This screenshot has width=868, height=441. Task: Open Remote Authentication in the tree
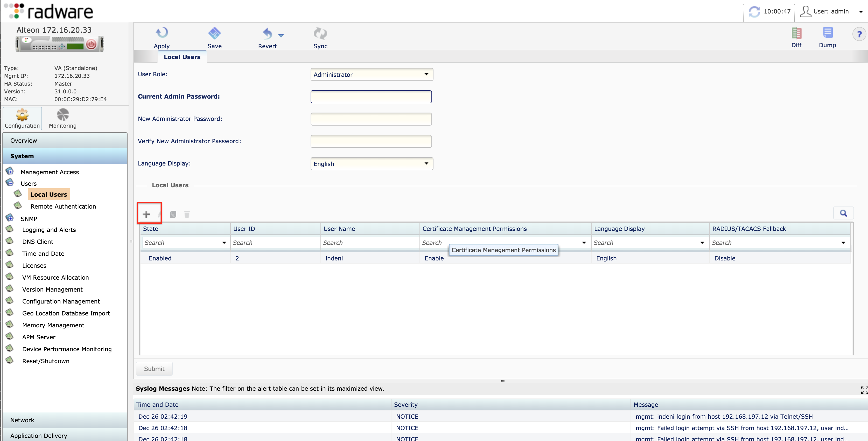(63, 206)
